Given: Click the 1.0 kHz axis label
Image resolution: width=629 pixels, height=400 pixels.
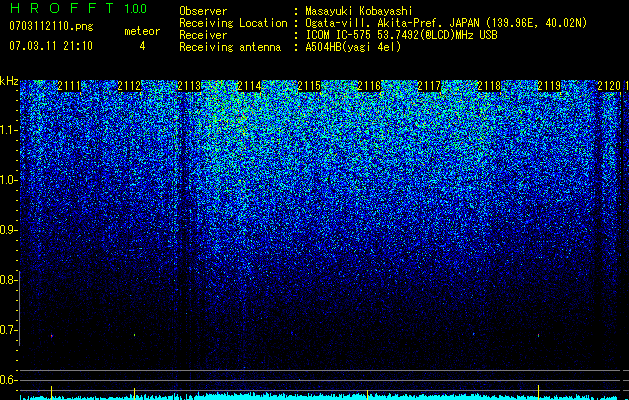Looking at the screenshot, I should tap(7, 180).
